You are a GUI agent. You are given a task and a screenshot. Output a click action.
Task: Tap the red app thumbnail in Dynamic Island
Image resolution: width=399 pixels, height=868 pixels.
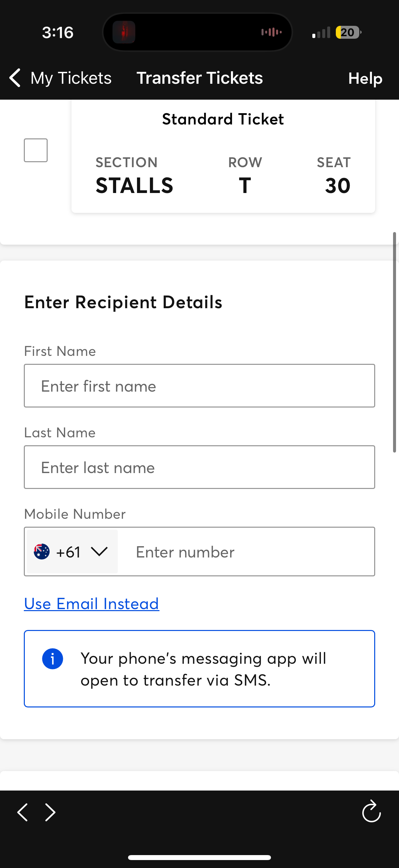tap(124, 32)
